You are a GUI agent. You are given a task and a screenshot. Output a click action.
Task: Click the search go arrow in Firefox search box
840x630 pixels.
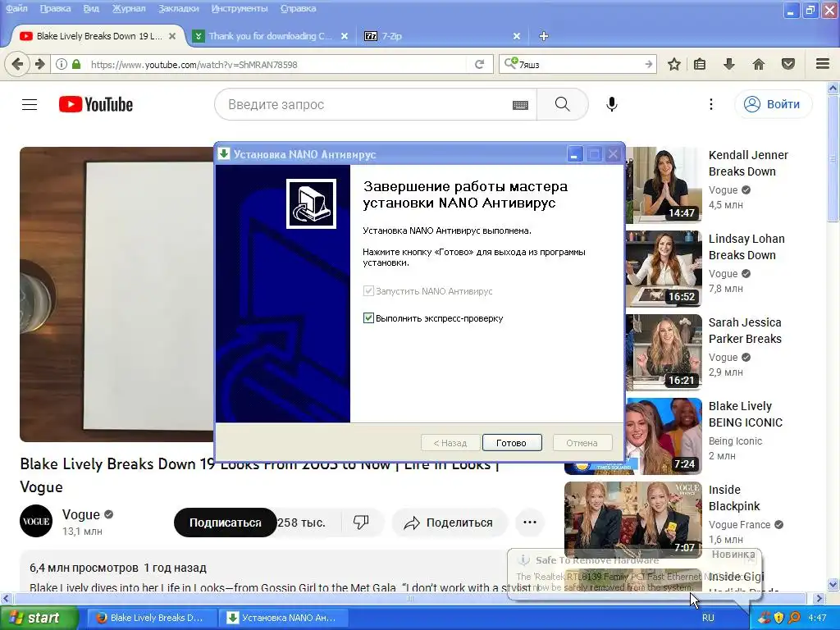click(648, 64)
